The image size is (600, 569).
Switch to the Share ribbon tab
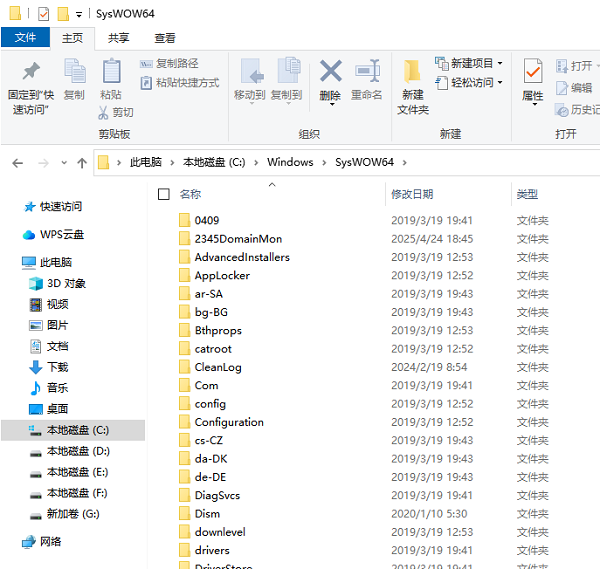[119, 38]
